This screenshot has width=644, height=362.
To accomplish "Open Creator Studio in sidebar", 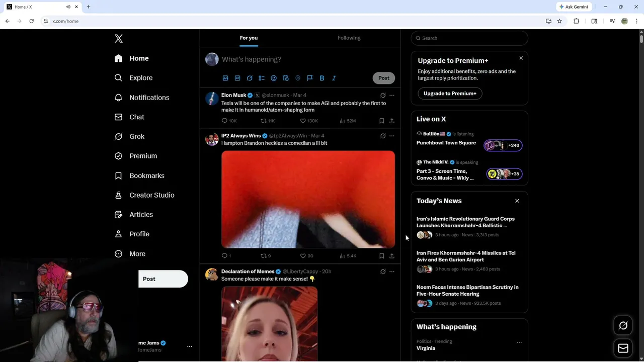I will [144, 195].
